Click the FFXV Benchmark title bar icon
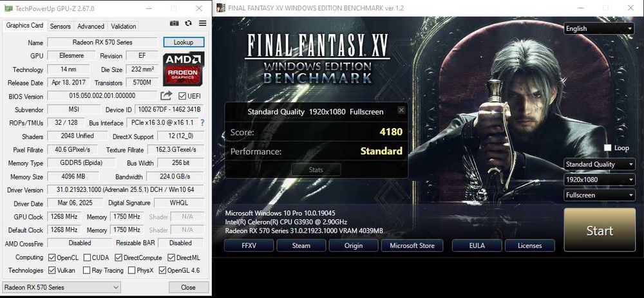This screenshot has width=644, height=298. pos(220,8)
